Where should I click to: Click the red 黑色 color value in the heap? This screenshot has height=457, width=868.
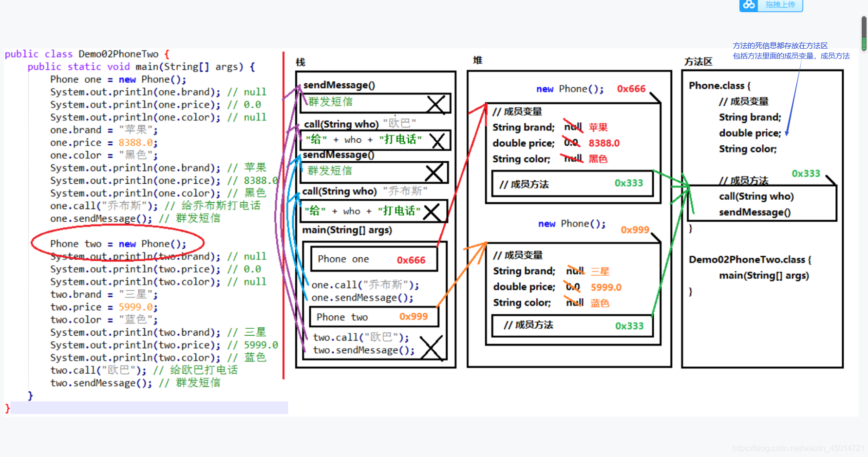[x=598, y=159]
